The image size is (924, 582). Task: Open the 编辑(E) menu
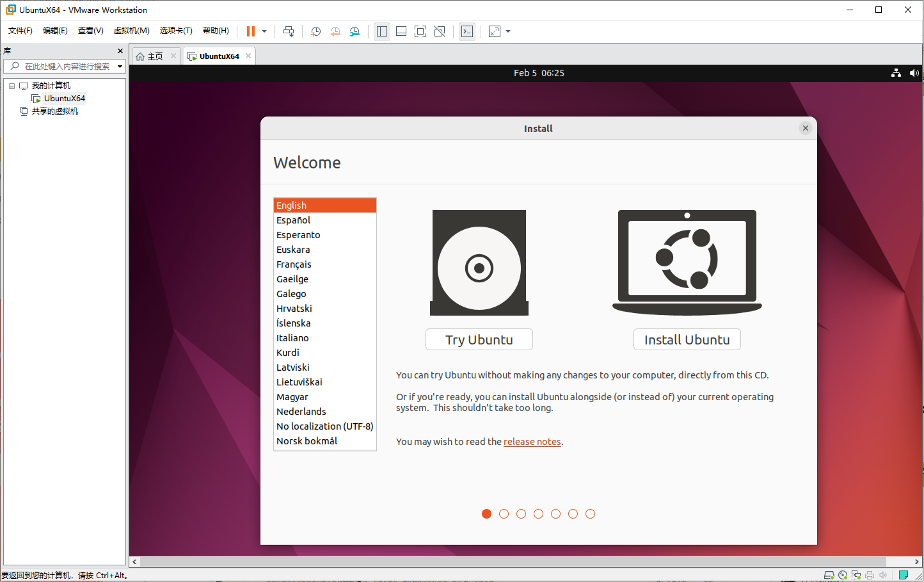tap(55, 31)
